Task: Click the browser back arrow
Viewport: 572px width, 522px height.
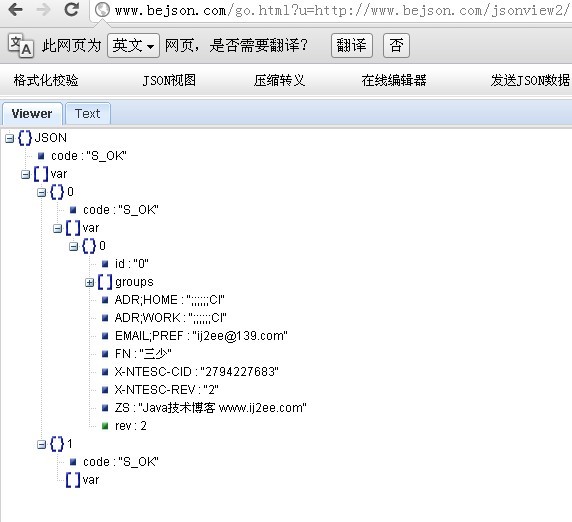Action: click(x=15, y=10)
